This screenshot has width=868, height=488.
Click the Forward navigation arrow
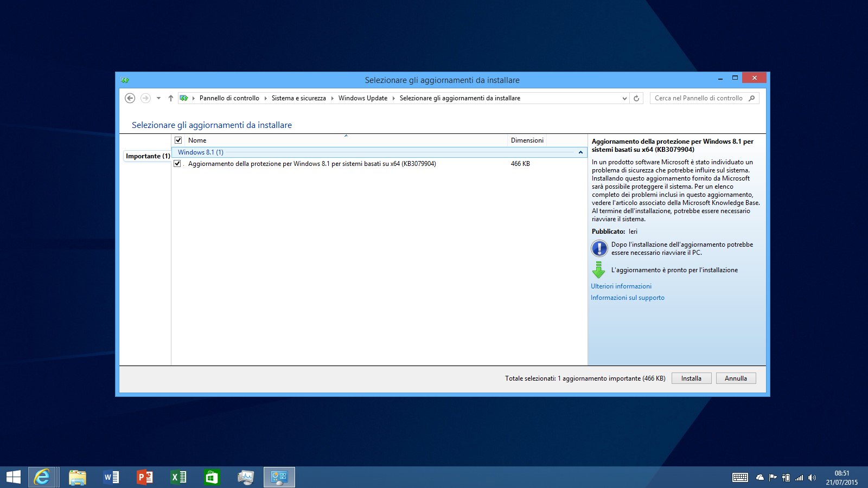[145, 98]
